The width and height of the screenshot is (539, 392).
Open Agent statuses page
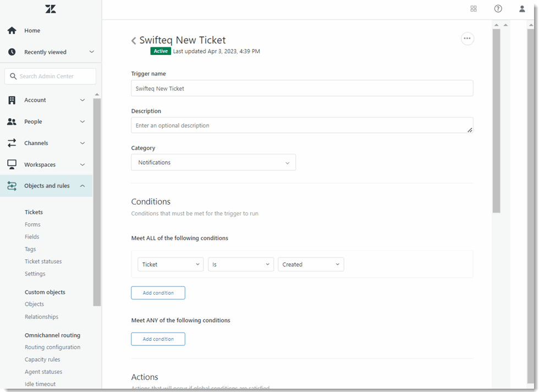43,372
